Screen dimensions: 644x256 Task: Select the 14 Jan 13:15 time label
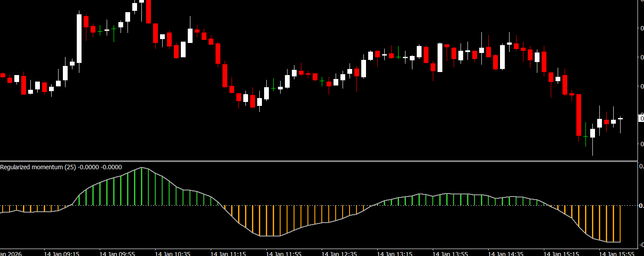pyautogui.click(x=395, y=253)
